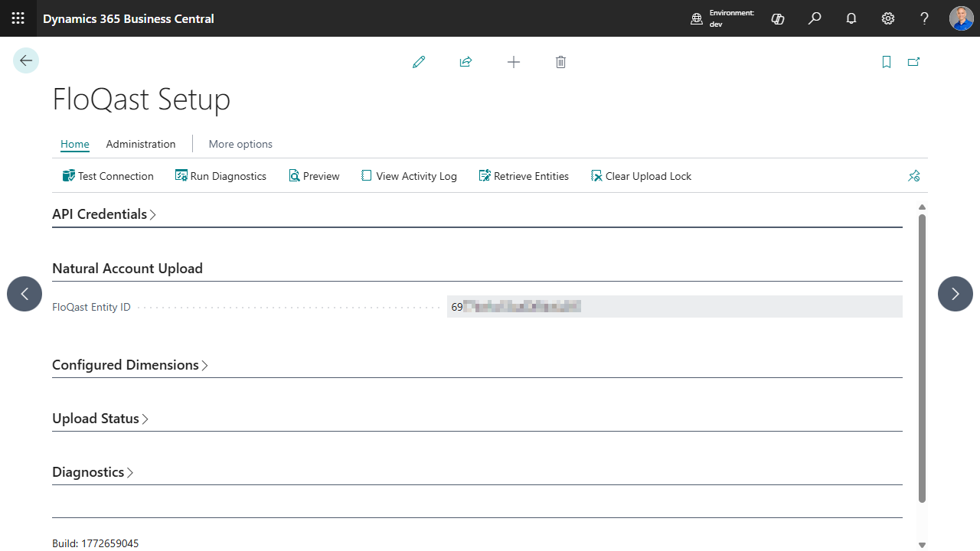Click the trash delete icon
The height and width of the screenshot is (551, 980).
coord(560,62)
